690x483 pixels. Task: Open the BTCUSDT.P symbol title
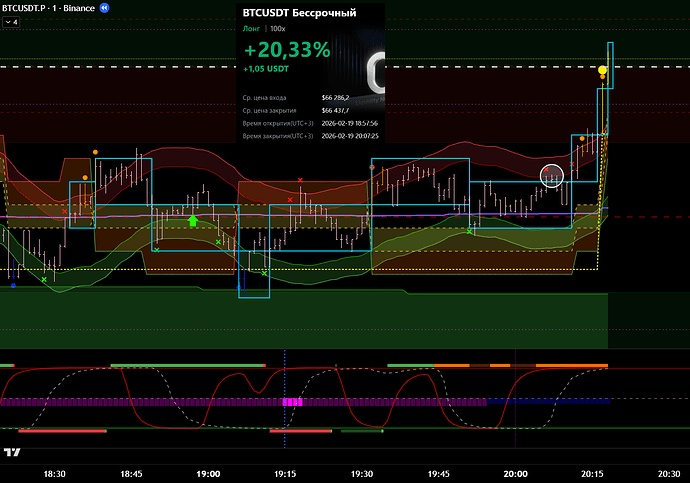tap(26, 7)
